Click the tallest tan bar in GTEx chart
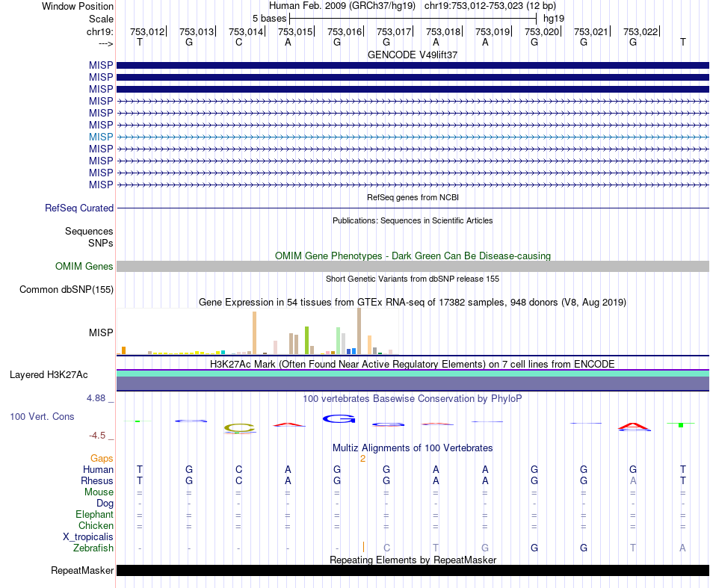The width and height of the screenshot is (710, 588). pos(359,331)
